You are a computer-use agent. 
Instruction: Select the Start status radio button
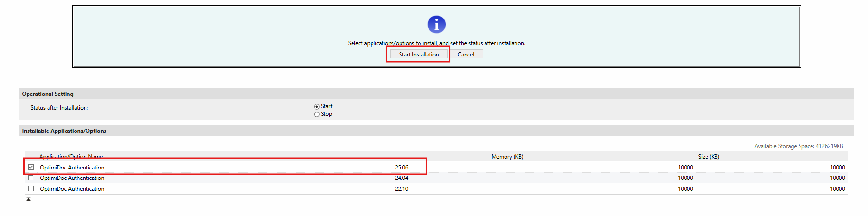point(317,107)
